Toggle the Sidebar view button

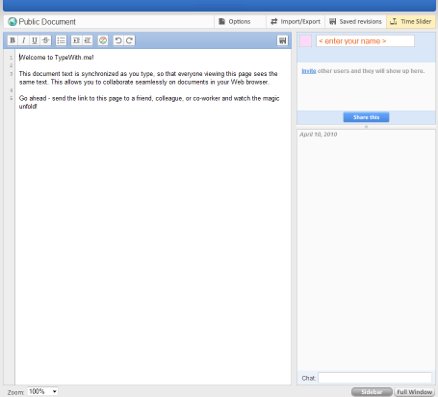[x=372, y=392]
